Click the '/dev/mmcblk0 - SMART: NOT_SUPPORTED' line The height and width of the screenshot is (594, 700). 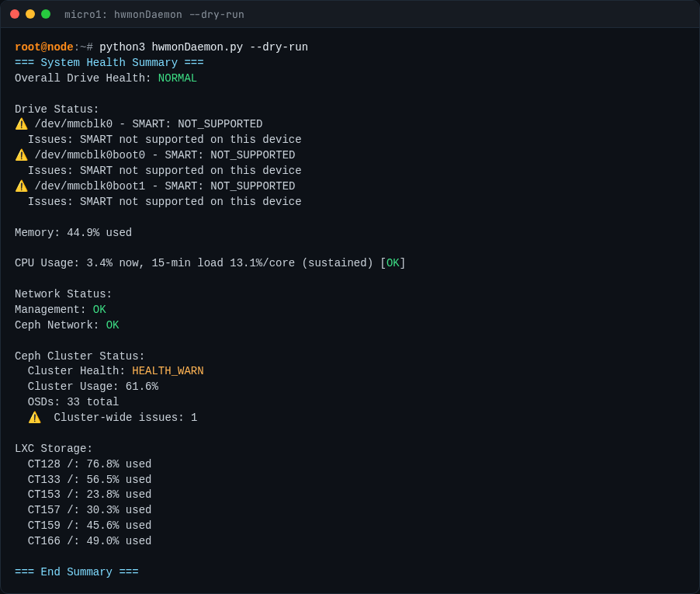click(149, 124)
